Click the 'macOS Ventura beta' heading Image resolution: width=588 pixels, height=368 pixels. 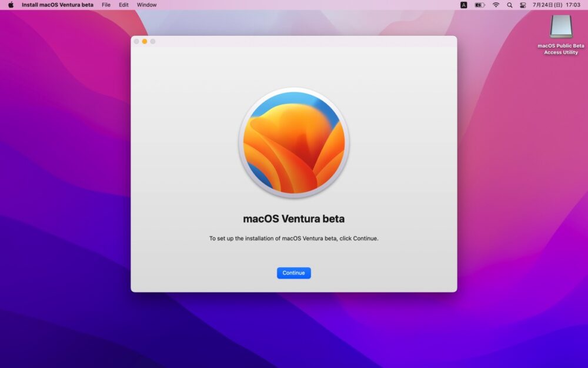pyautogui.click(x=293, y=219)
